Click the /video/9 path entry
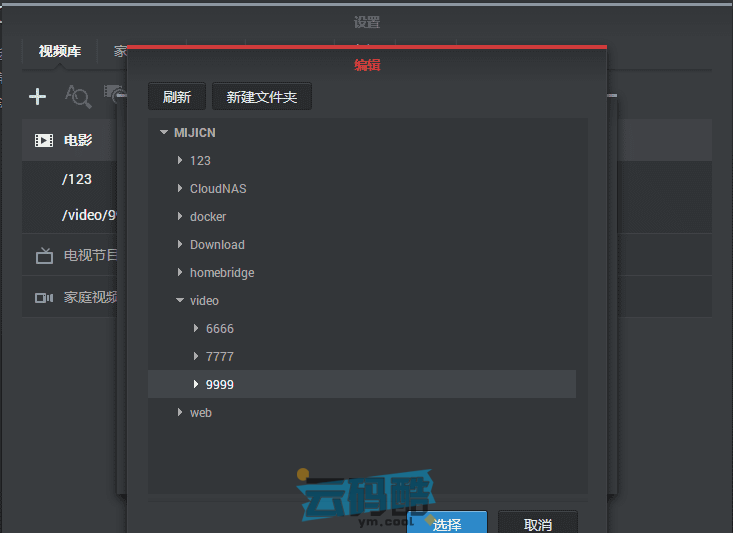This screenshot has height=533, width=733. tap(89, 215)
